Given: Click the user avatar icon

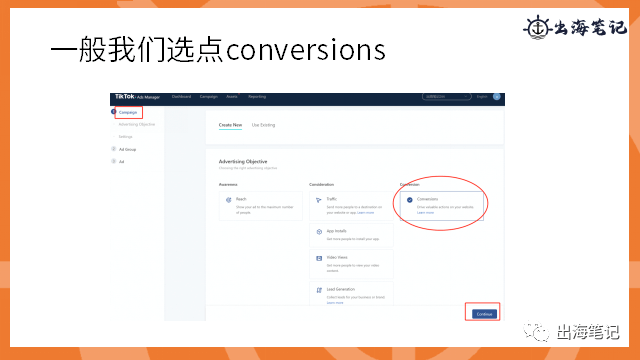Looking at the screenshot, I should click(496, 97).
